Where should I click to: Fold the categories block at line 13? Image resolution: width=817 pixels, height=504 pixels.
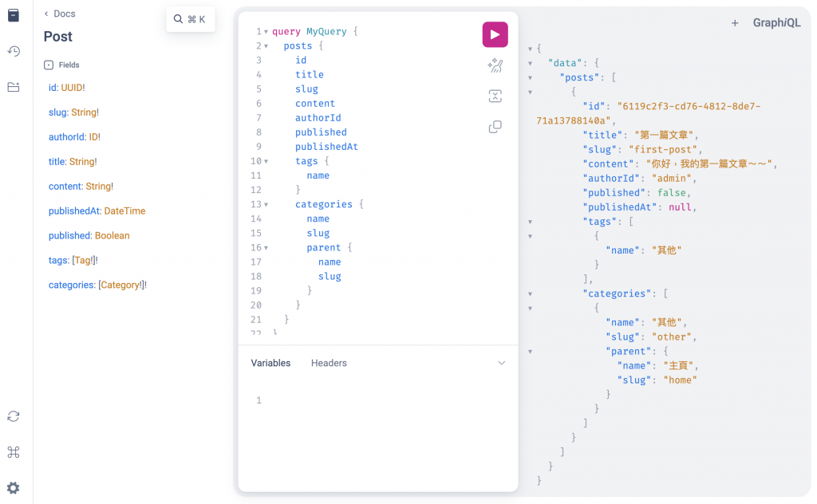click(266, 205)
